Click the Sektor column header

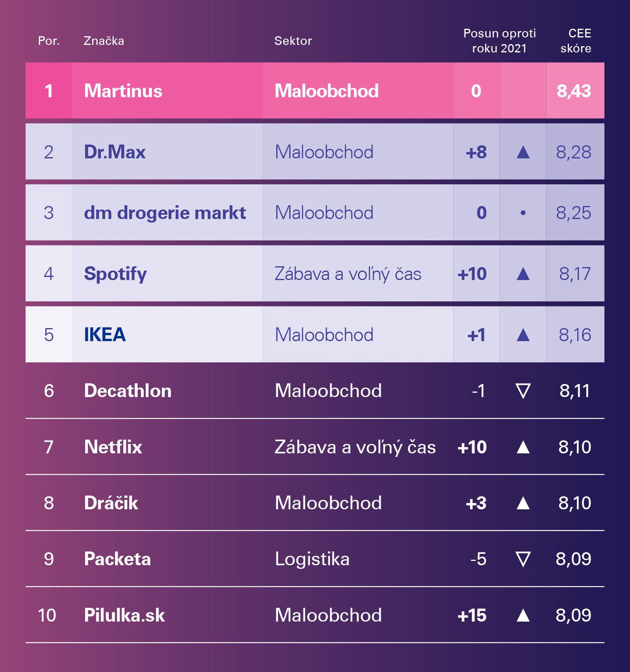tap(293, 41)
